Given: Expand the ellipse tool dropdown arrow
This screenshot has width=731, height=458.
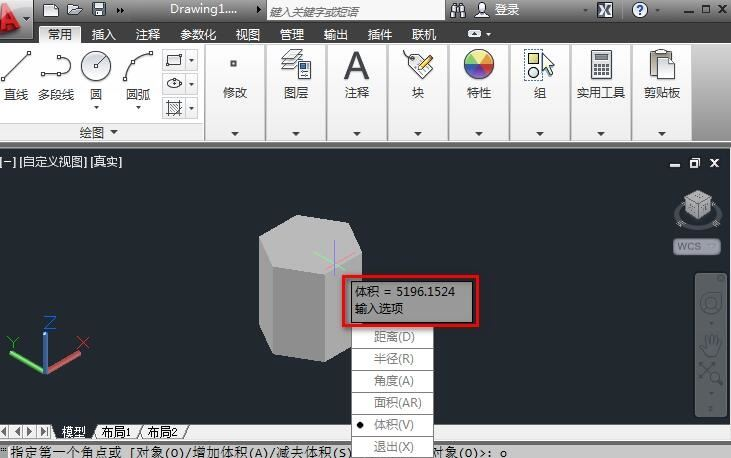Looking at the screenshot, I should tap(192, 84).
